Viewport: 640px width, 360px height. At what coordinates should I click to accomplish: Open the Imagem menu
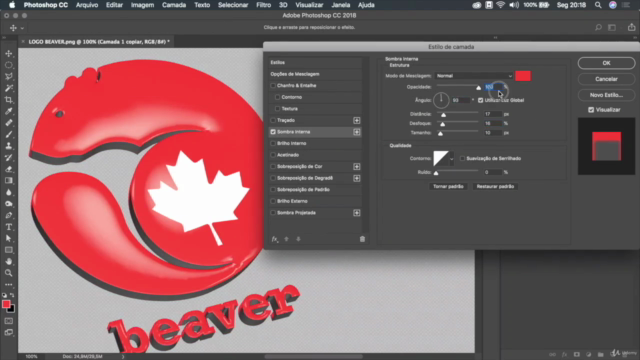pos(142,5)
